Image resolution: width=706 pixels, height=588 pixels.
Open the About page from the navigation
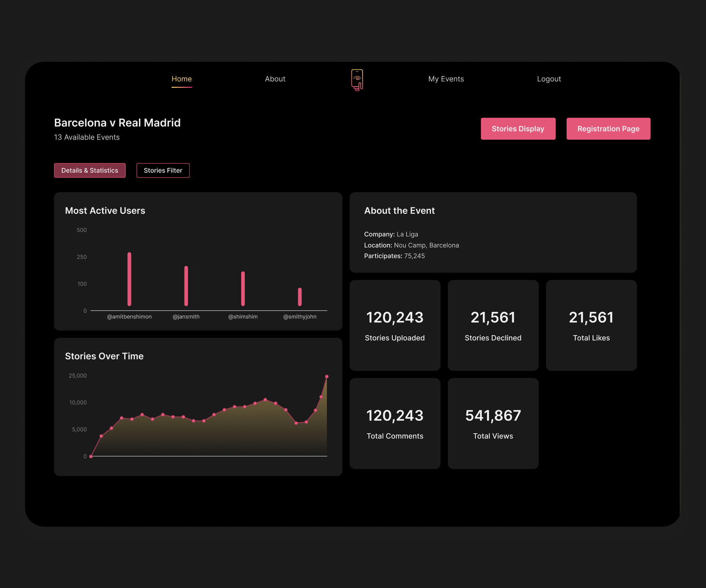click(x=275, y=79)
